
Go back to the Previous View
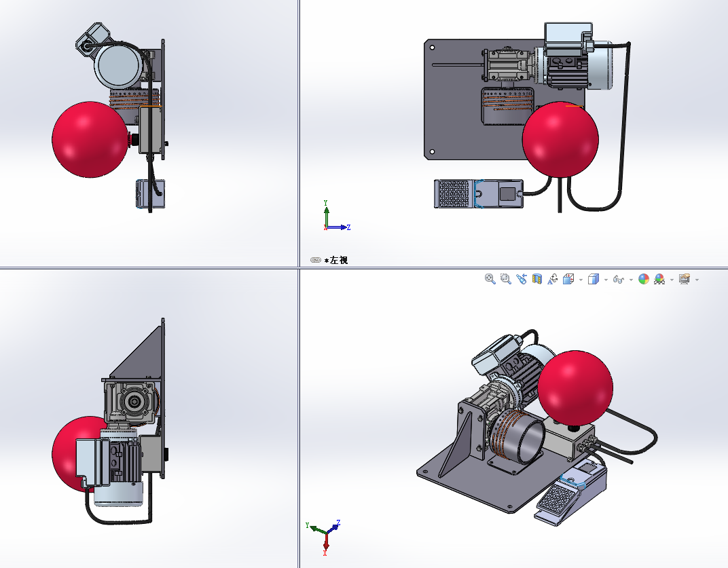522,279
